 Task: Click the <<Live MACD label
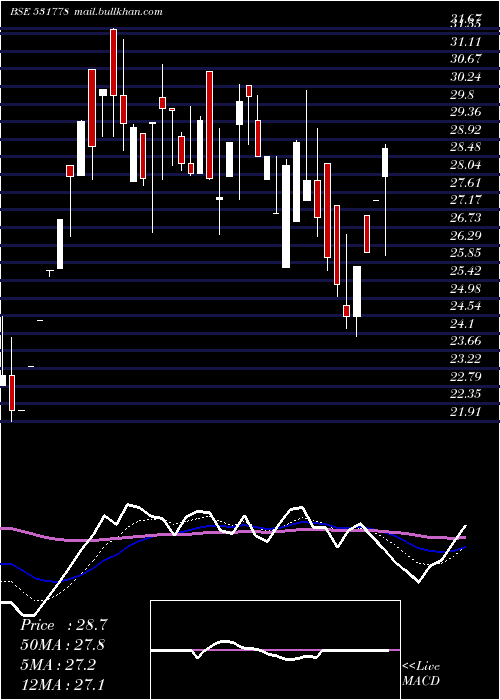(421, 674)
